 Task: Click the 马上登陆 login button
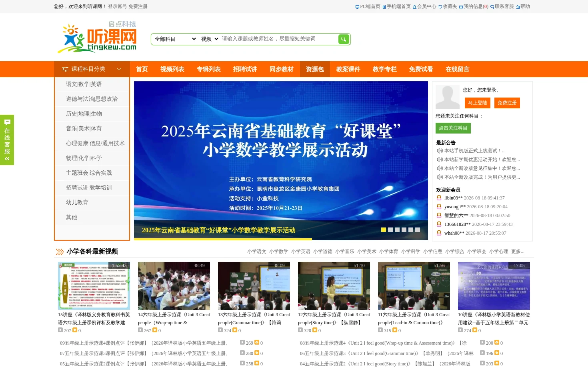pyautogui.click(x=478, y=103)
